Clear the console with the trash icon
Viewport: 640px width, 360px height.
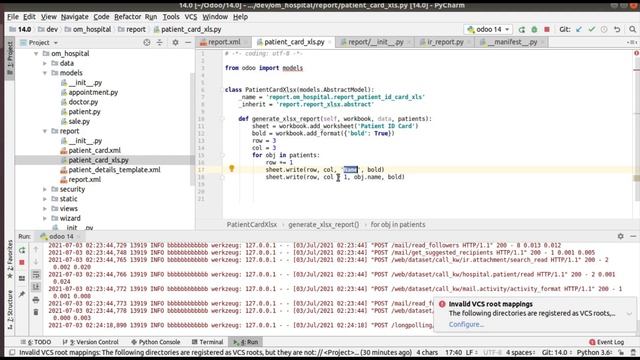point(36,312)
